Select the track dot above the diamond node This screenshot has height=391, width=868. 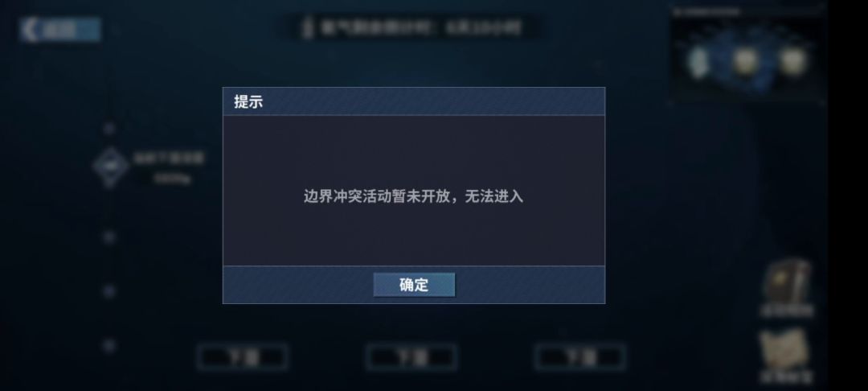pyautogui.click(x=109, y=129)
